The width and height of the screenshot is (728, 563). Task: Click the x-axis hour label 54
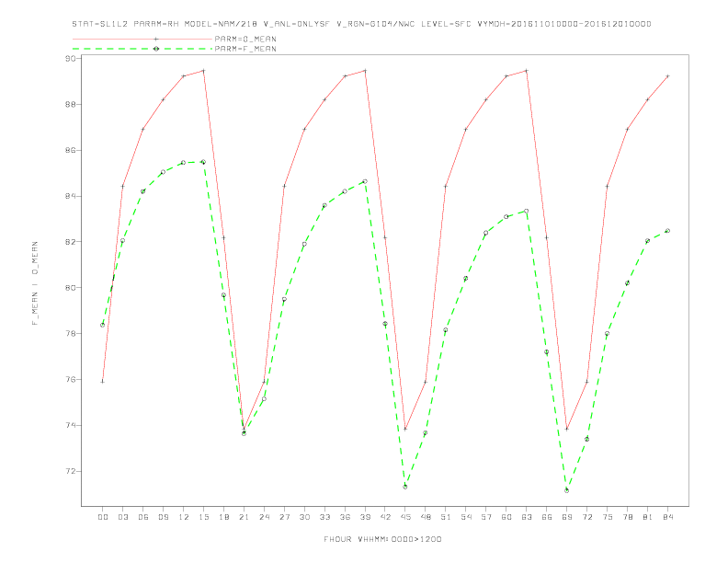point(466,517)
